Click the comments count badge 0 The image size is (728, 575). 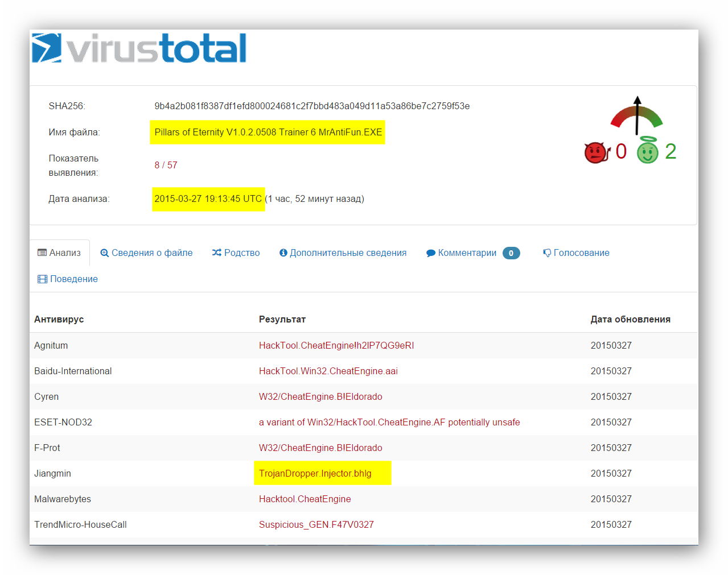coord(511,253)
